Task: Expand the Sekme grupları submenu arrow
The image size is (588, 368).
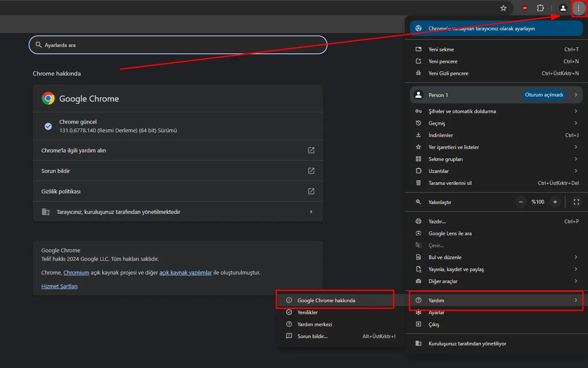Action: (x=576, y=159)
